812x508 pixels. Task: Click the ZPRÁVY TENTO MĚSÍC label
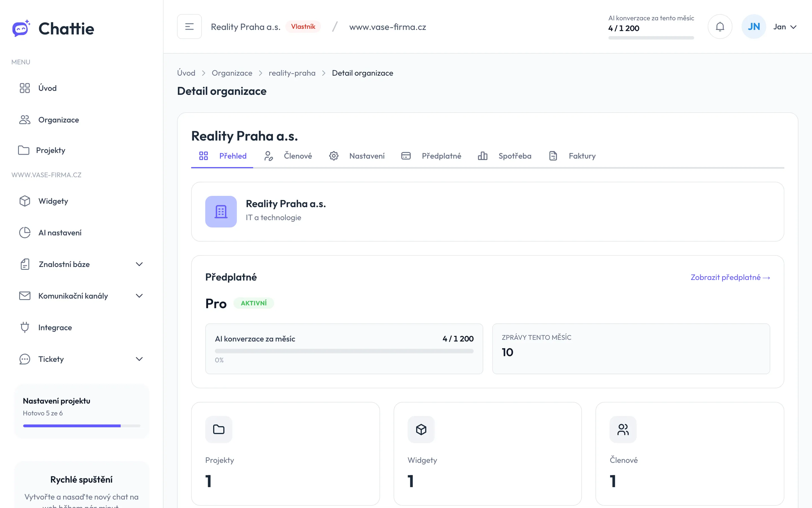(x=536, y=337)
